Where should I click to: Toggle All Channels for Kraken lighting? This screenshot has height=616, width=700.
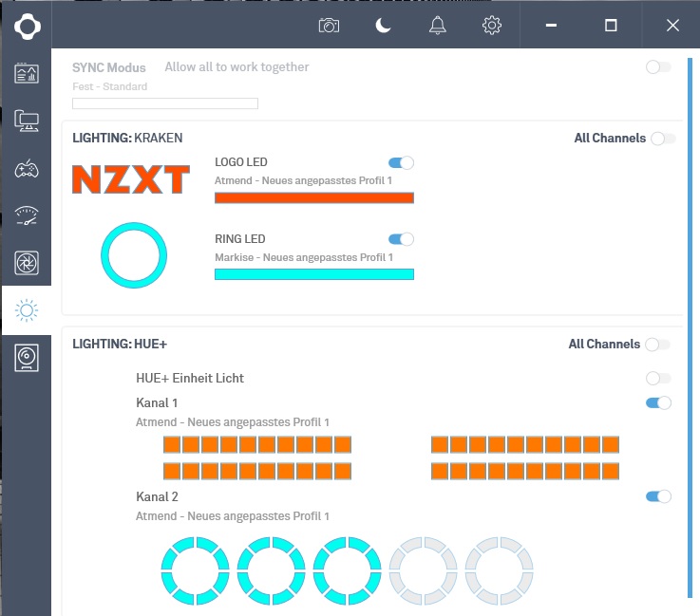663,139
